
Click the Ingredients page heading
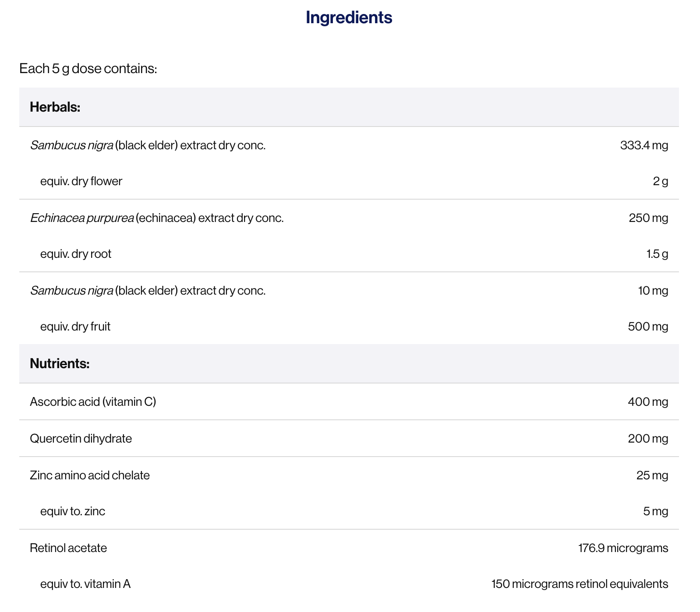tap(349, 18)
